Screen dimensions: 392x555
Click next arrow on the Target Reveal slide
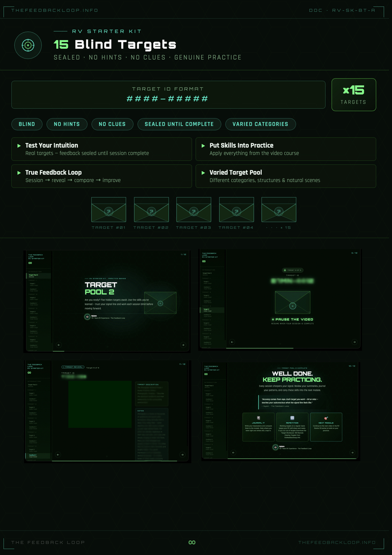[182, 454]
